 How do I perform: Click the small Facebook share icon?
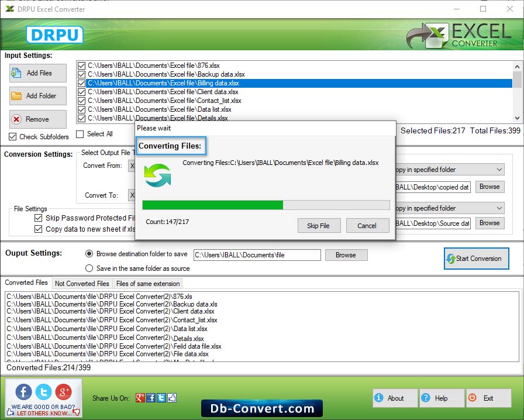[151, 398]
